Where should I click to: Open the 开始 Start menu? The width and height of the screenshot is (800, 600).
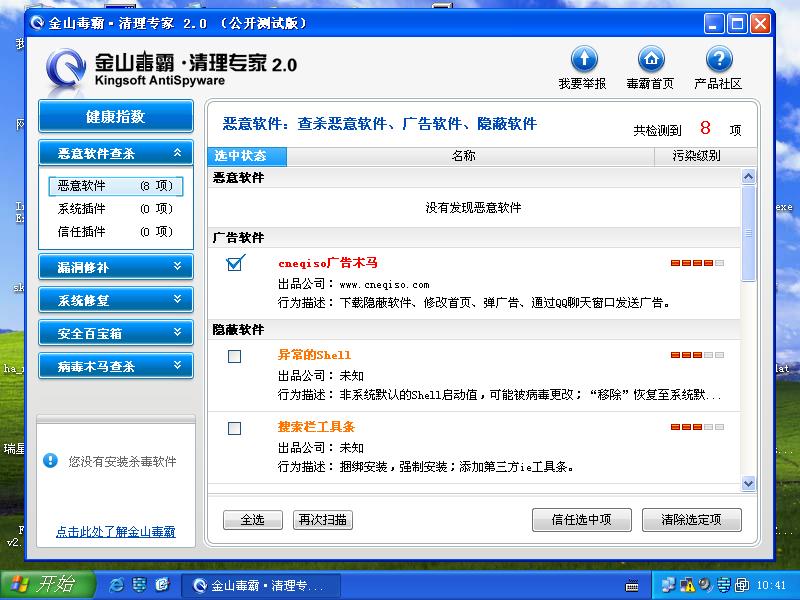click(48, 585)
